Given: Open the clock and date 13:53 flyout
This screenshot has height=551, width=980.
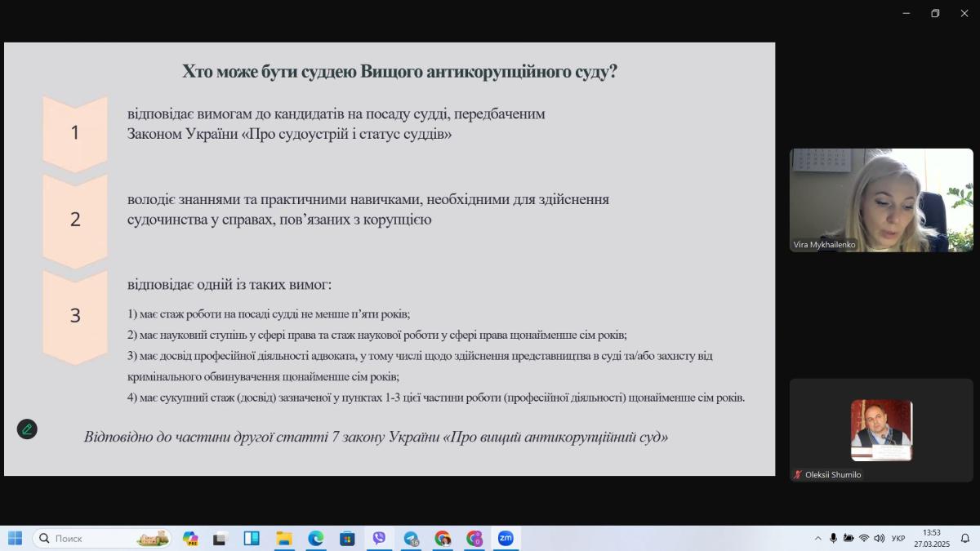Looking at the screenshot, I should (x=931, y=538).
